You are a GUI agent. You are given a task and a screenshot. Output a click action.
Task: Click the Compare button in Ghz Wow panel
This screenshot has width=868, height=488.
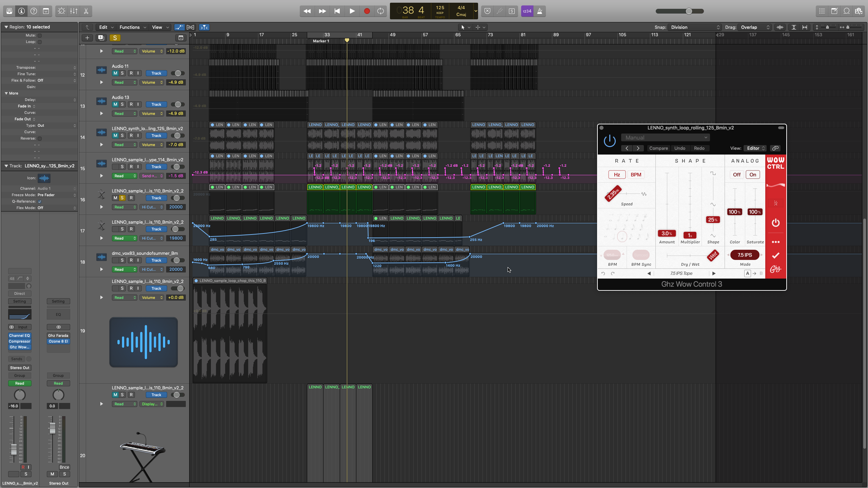(658, 148)
